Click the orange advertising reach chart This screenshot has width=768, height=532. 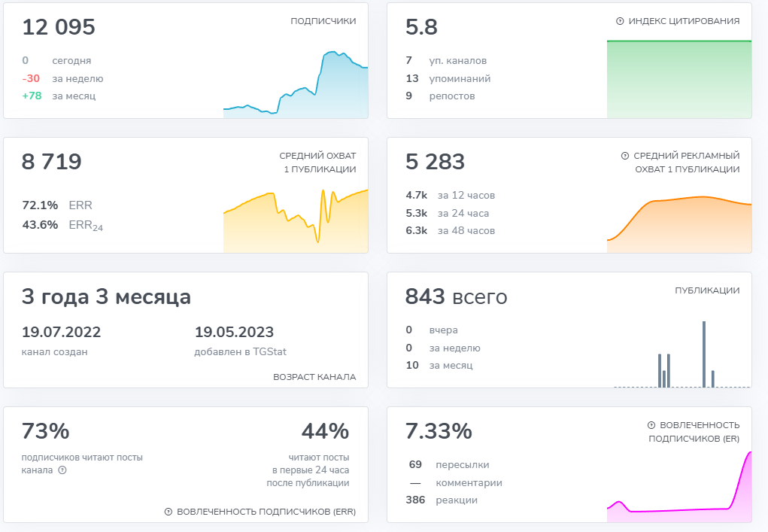[x=678, y=222]
